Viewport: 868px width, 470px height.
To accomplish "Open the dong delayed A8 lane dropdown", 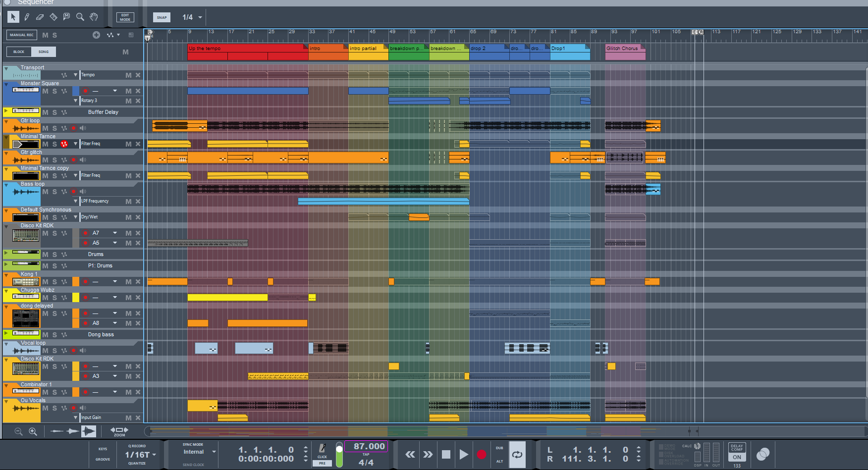I will point(115,323).
